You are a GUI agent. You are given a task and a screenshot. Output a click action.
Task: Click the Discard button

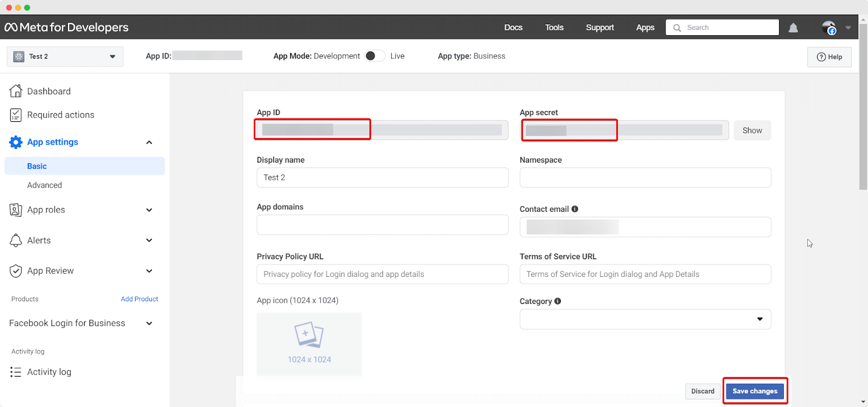[703, 391]
